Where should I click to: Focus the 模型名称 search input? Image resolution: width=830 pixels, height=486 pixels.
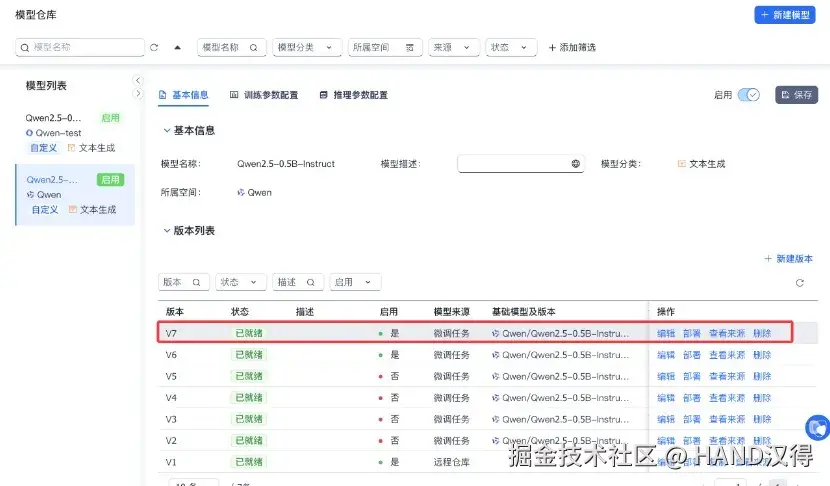80,47
